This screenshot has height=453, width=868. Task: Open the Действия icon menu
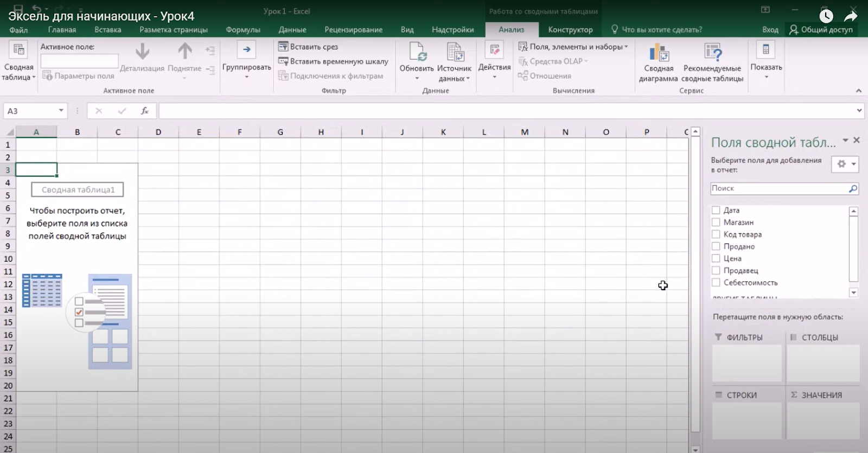(x=494, y=50)
